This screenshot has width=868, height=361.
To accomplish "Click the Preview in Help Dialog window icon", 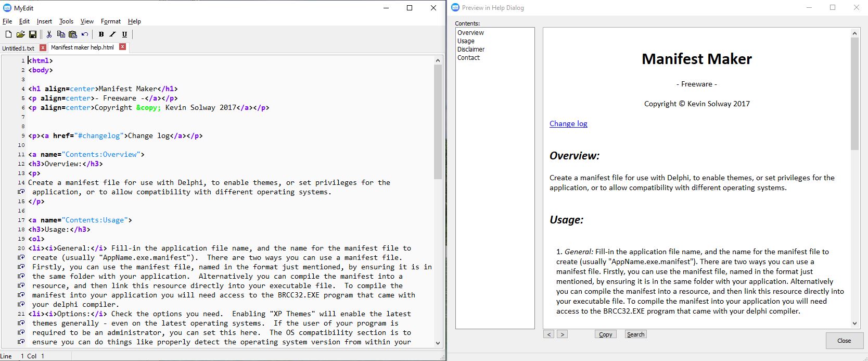I will [455, 7].
